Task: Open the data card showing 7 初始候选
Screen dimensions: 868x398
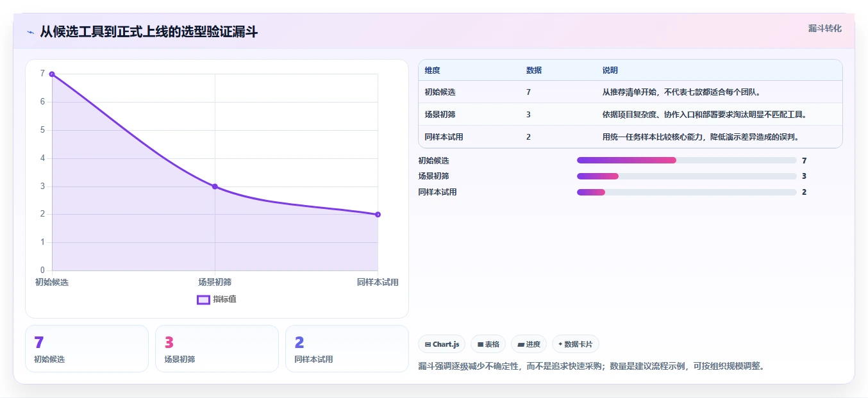Action: coord(87,349)
